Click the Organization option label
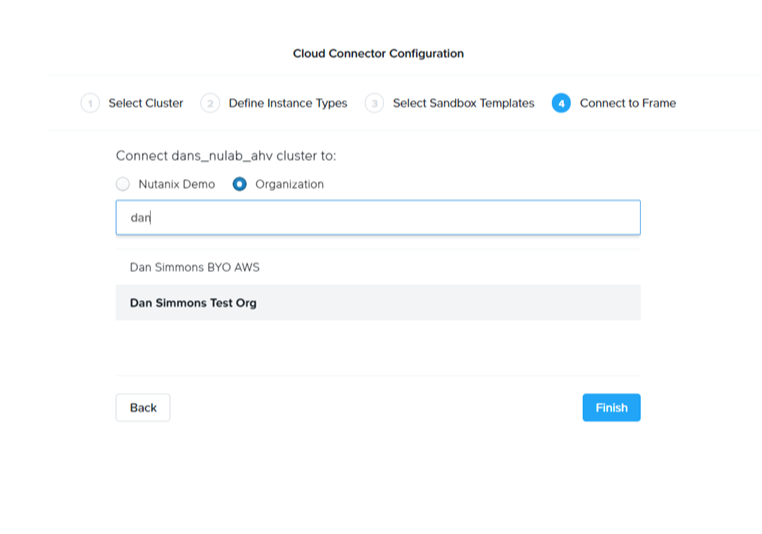 tap(289, 184)
